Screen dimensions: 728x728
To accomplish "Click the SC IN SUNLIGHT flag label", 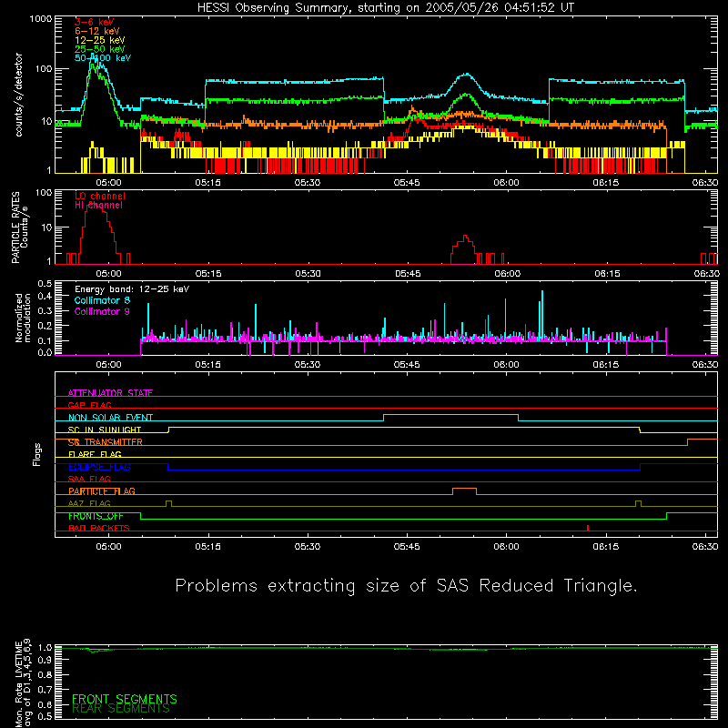I will (105, 430).
